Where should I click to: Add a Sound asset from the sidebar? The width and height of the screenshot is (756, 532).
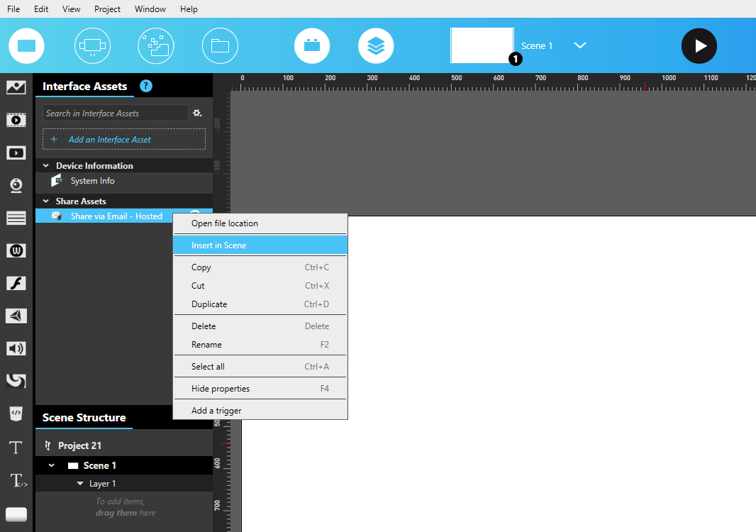[16, 348]
